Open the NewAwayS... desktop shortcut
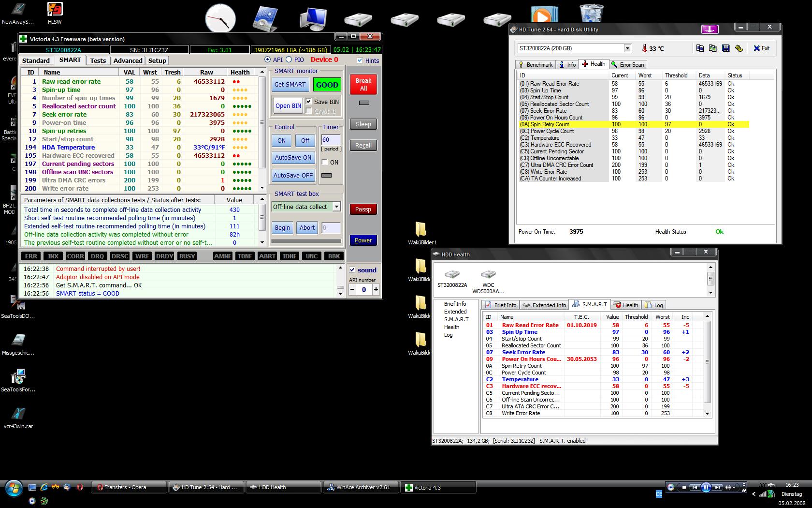The image size is (812, 508). (x=18, y=13)
